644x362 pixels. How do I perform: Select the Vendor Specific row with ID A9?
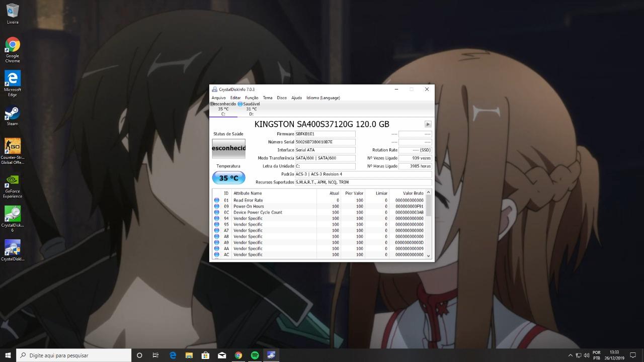click(319, 242)
